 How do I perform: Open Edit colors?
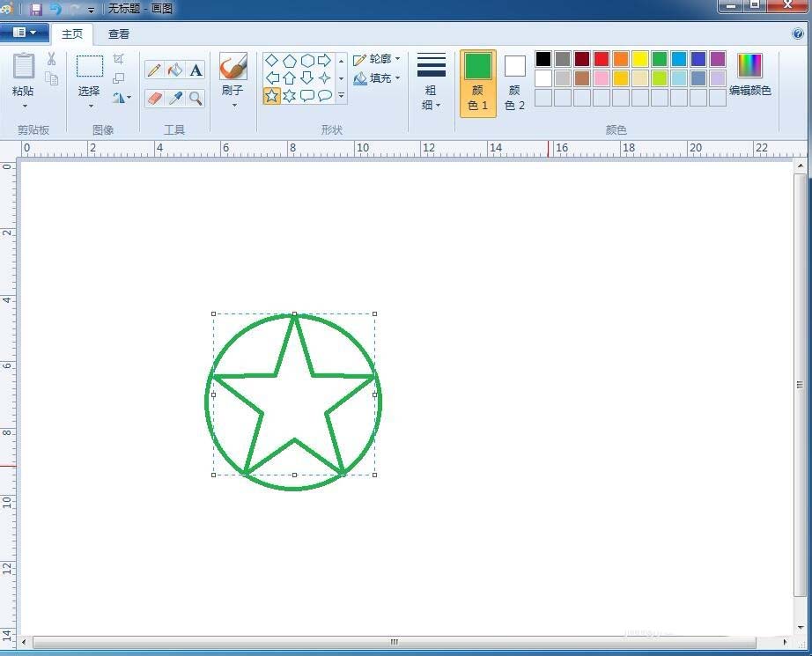pos(749,75)
